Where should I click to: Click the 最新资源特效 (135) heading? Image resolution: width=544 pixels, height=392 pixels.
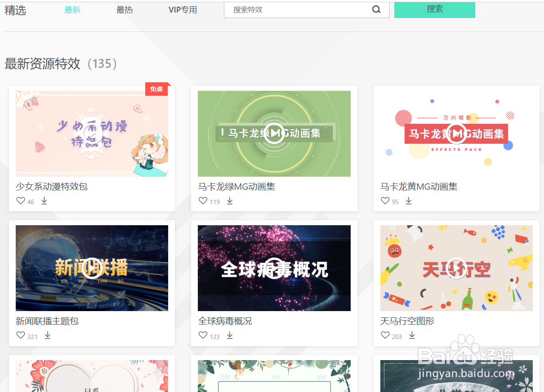click(61, 64)
